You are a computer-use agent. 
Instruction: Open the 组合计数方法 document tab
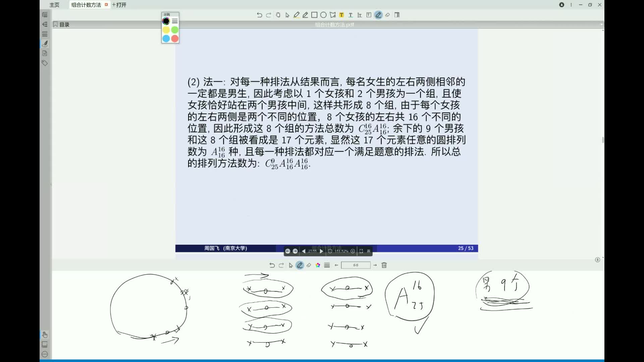tap(86, 5)
